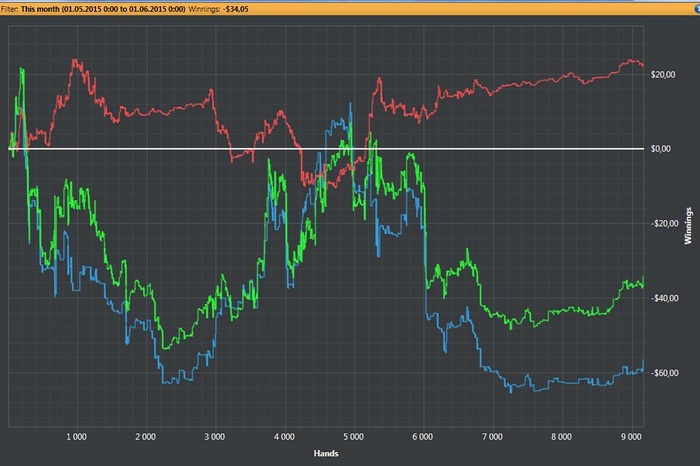This screenshot has height=466, width=700.
Task: Click the '$0,00' y-axis label
Action: tap(660, 149)
